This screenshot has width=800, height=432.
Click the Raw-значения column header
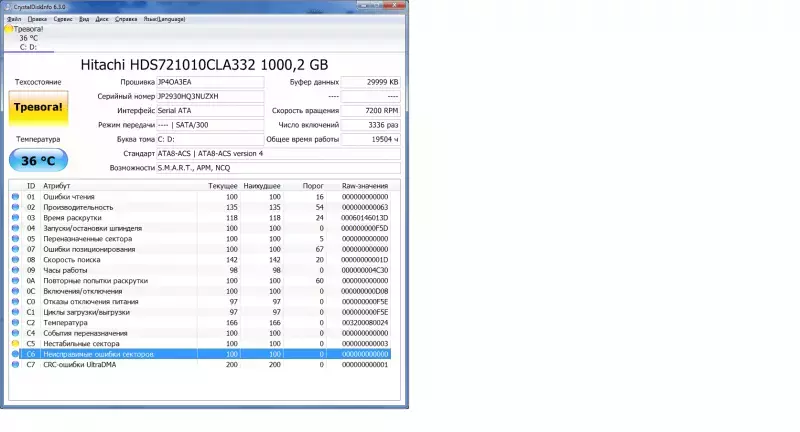pos(365,186)
